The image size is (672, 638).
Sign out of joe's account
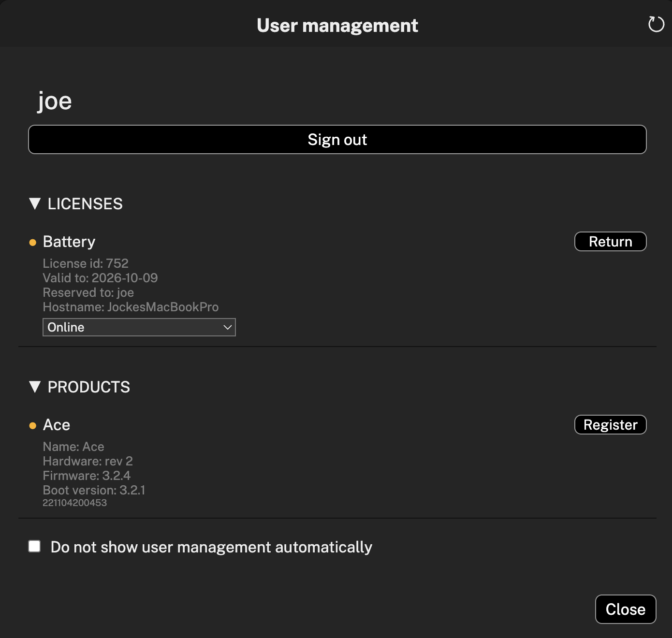click(x=337, y=140)
